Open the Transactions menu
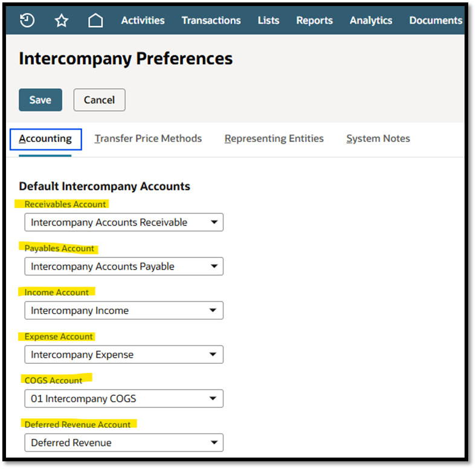Viewport: 476px width, 469px height. 211,21
